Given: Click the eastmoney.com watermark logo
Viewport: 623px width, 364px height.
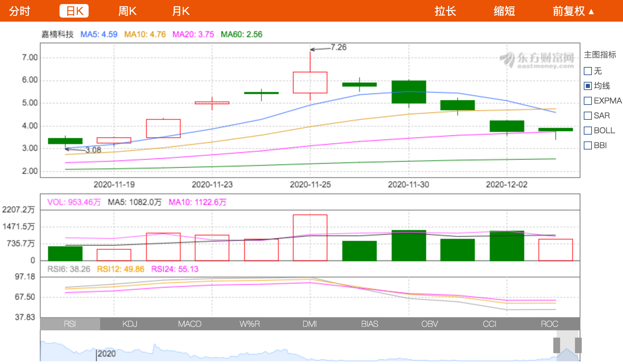Looking at the screenshot, I should click(x=538, y=60).
